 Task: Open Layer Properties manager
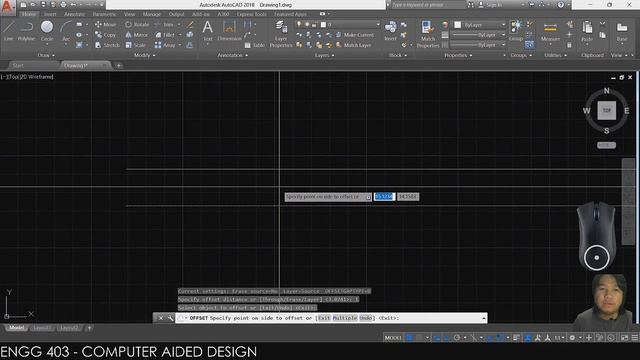pyautogui.click(x=281, y=34)
